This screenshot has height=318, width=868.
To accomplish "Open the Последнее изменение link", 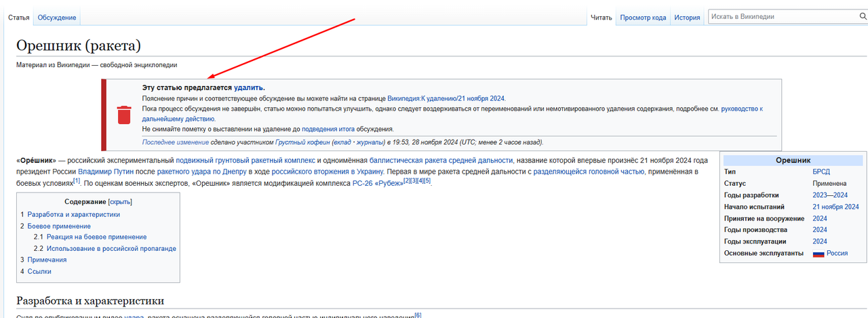I will click(x=176, y=142).
